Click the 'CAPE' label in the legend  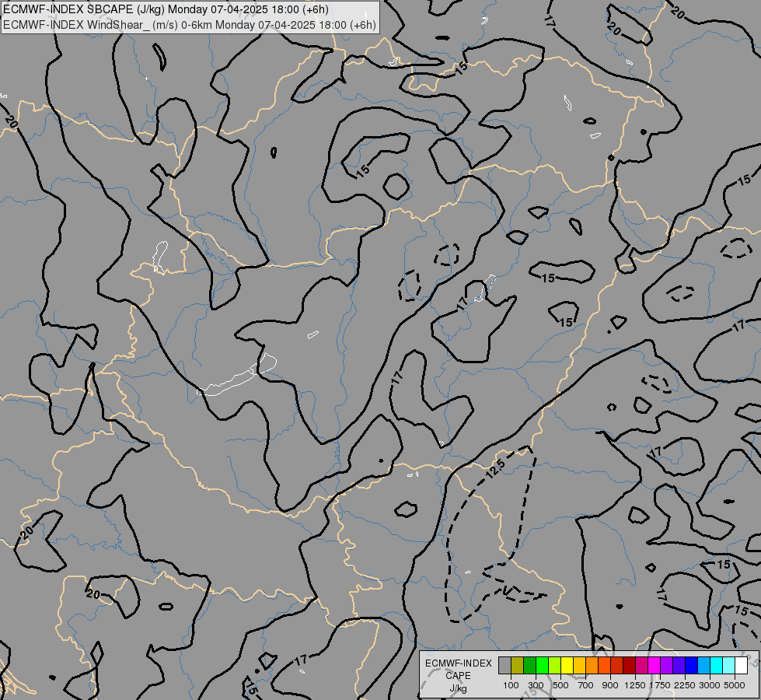click(458, 676)
